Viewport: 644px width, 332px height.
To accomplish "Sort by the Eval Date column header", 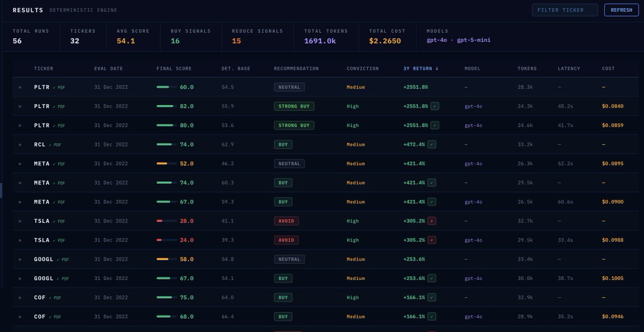I will pos(108,69).
